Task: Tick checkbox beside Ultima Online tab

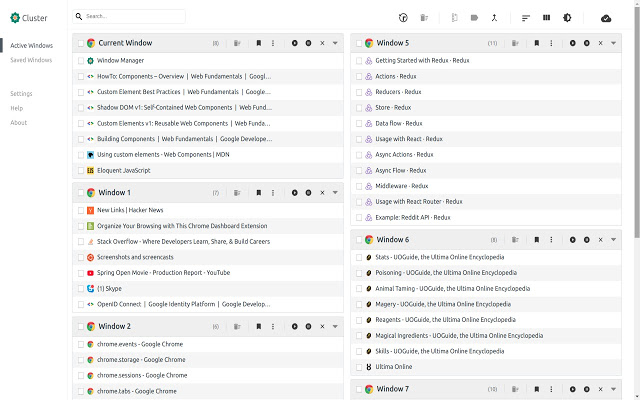Action: [358, 367]
